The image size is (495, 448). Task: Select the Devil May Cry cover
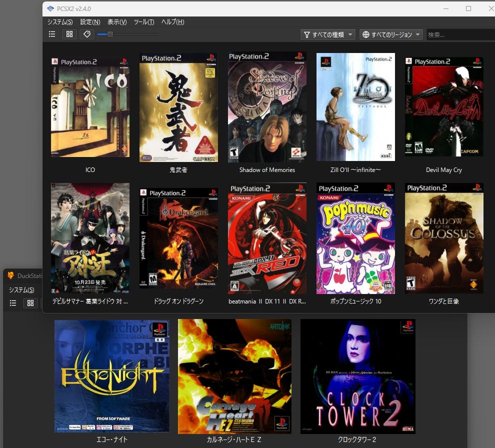pos(444,106)
